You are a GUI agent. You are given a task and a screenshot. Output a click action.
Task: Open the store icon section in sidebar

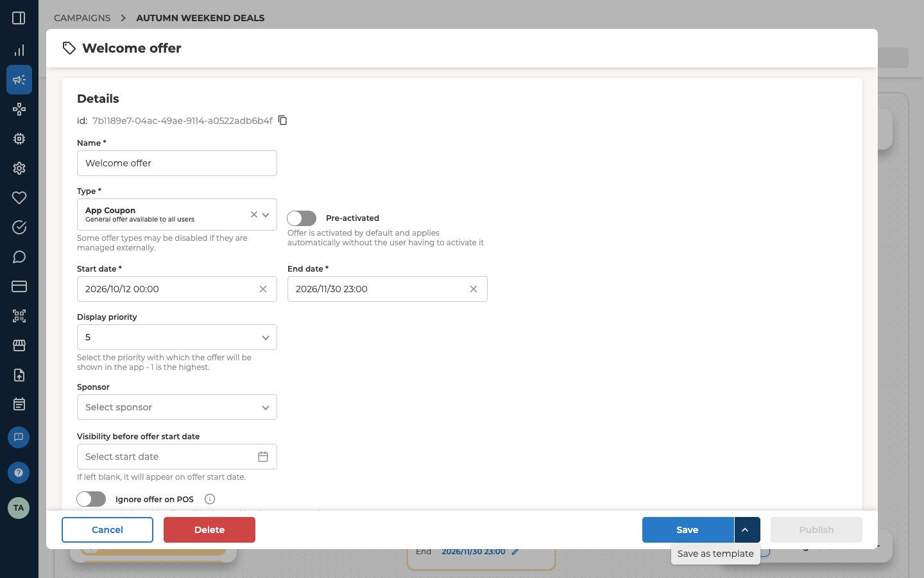19,346
